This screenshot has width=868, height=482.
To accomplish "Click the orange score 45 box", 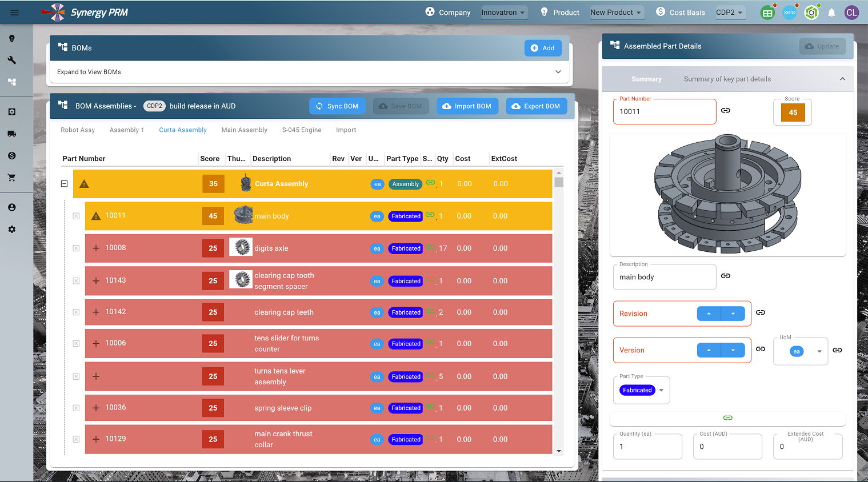I will click(793, 113).
